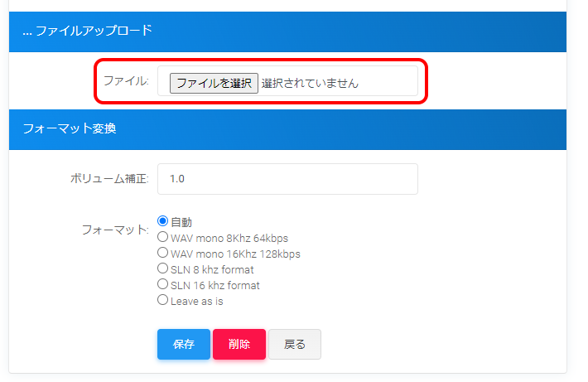This screenshot has height=382, width=588.
Task: Click the SLN 16 khz format label text
Action: [215, 285]
